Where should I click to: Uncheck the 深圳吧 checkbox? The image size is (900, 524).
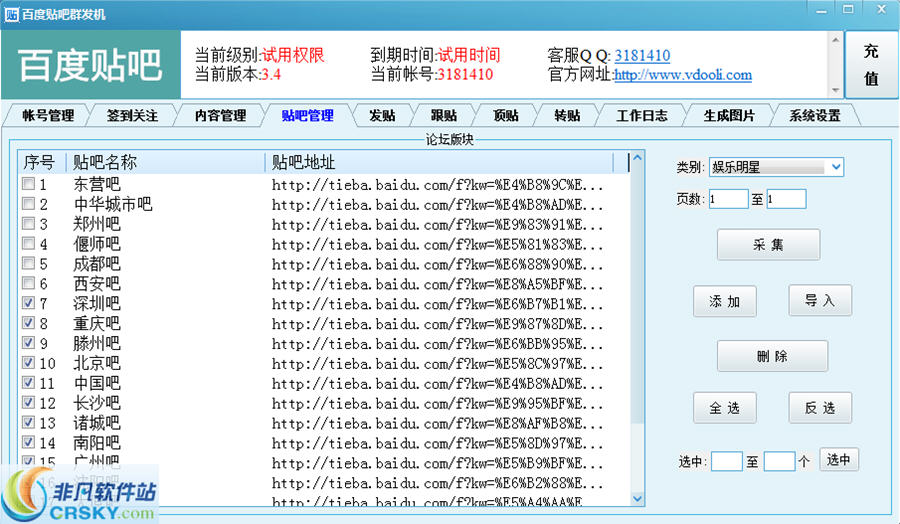(x=28, y=302)
